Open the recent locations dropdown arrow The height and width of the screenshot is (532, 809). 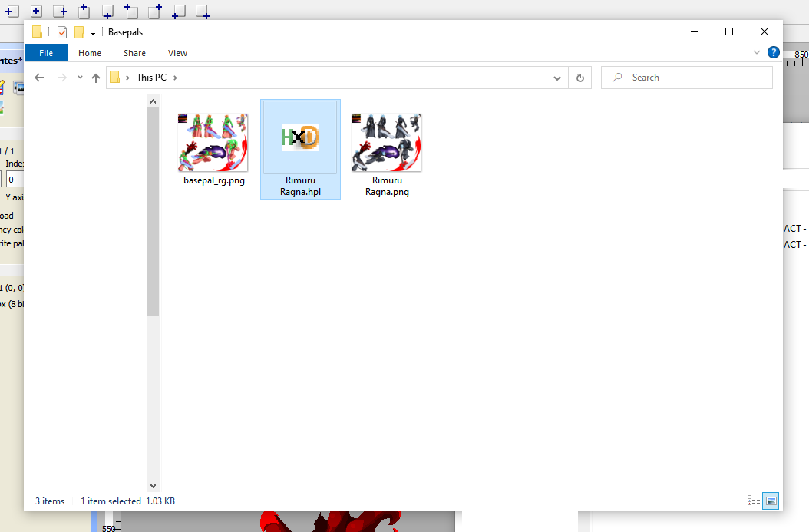(x=80, y=78)
